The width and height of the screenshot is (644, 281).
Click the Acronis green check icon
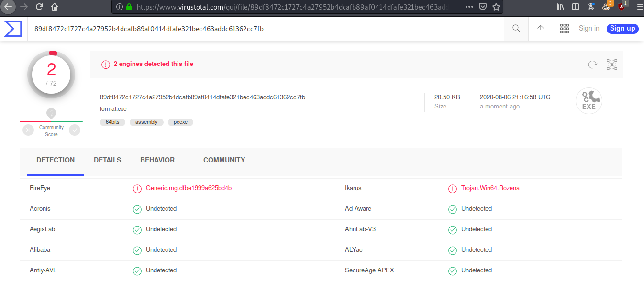tap(137, 209)
